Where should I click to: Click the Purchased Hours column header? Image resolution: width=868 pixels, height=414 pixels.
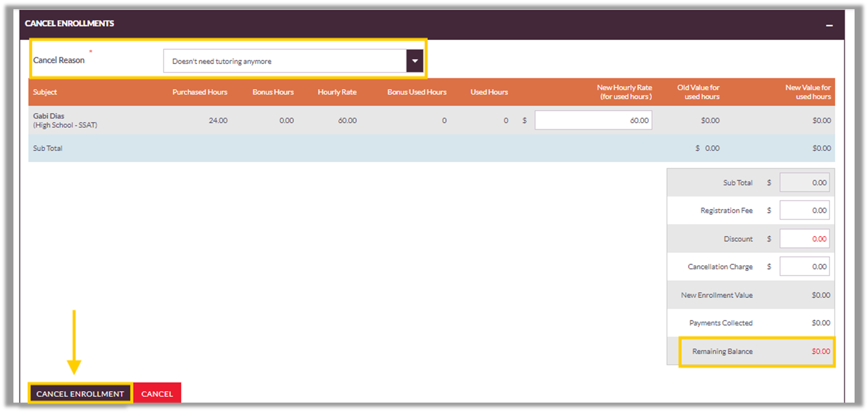(x=200, y=92)
